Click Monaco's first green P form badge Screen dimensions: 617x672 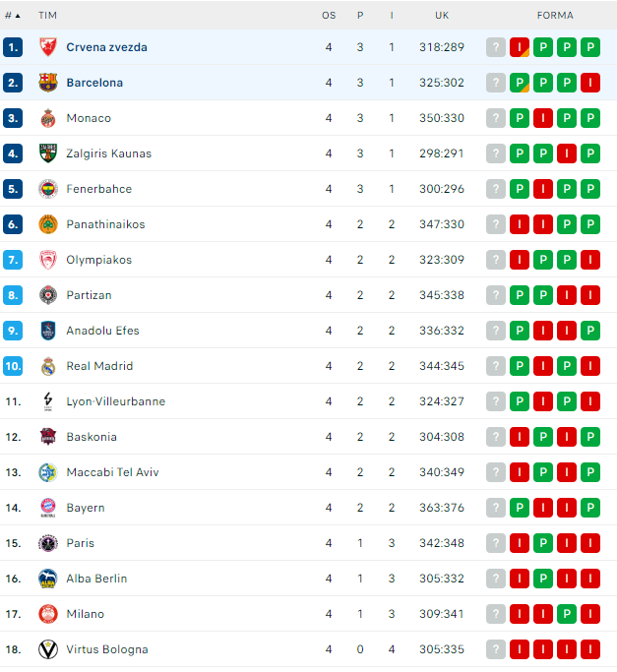520,118
